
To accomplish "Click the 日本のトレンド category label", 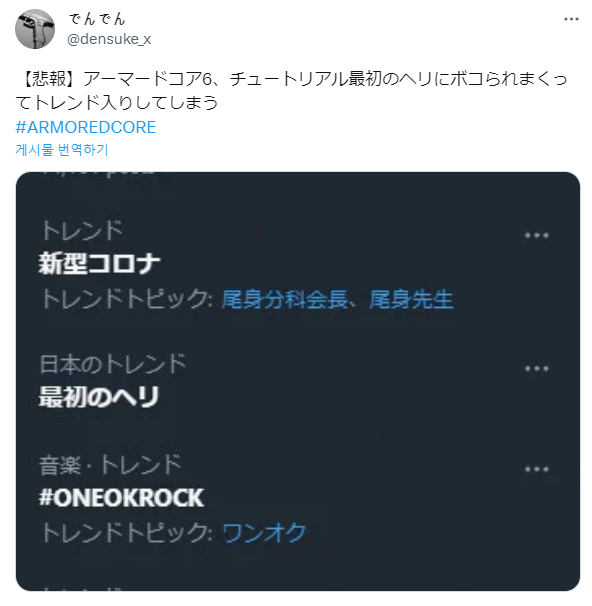I will click(113, 364).
